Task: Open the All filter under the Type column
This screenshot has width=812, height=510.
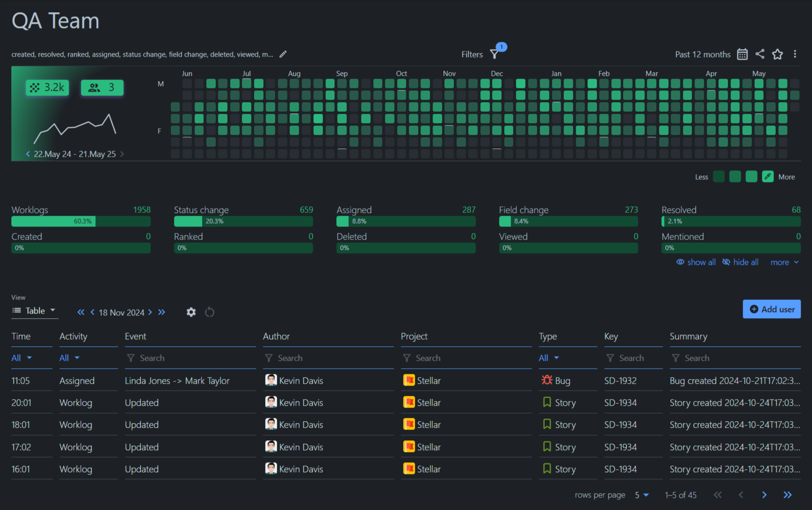Action: [x=548, y=357]
